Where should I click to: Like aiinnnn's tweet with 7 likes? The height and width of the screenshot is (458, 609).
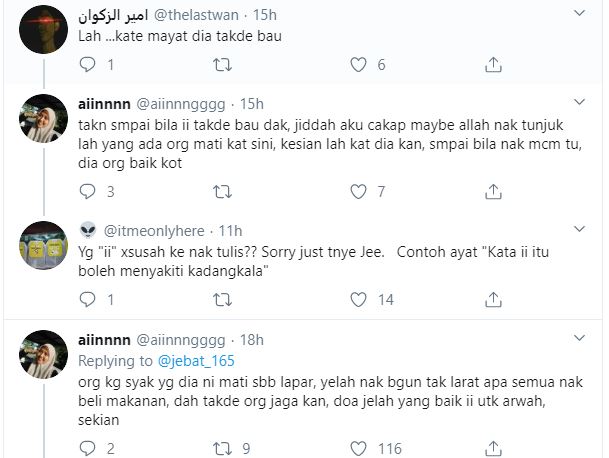(x=358, y=191)
